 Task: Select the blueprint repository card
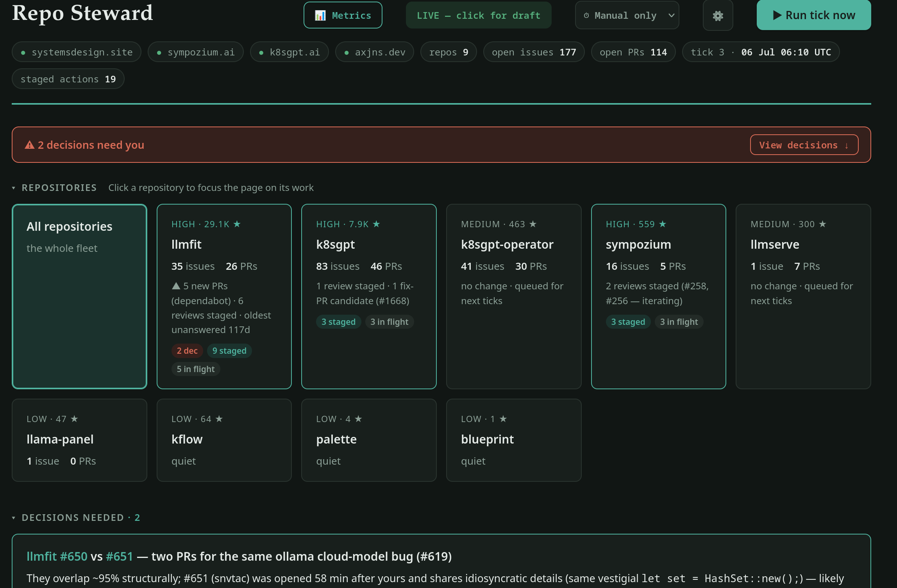tap(514, 440)
